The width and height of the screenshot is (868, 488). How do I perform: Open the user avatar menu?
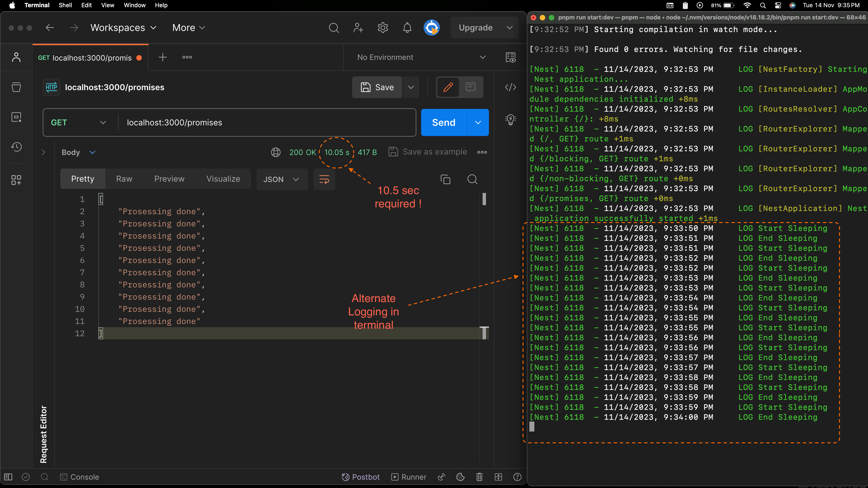432,28
